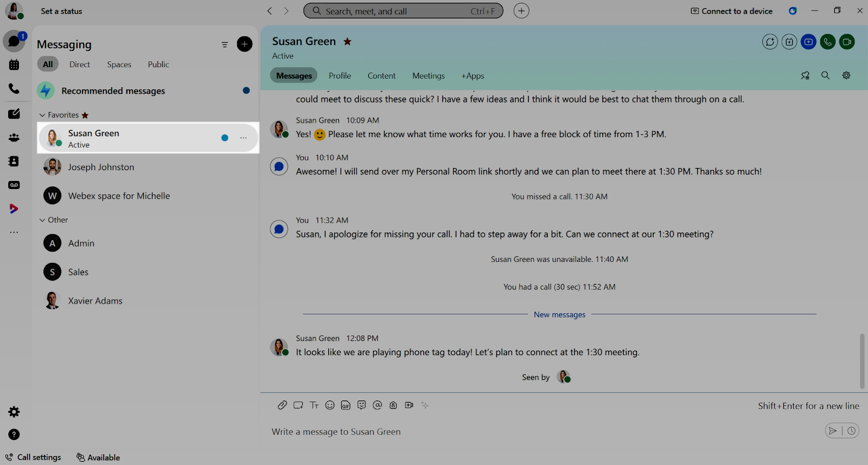This screenshot has width=868, height=465.
Task: Open the red arrow app icon in the sidebar
Action: tap(14, 209)
